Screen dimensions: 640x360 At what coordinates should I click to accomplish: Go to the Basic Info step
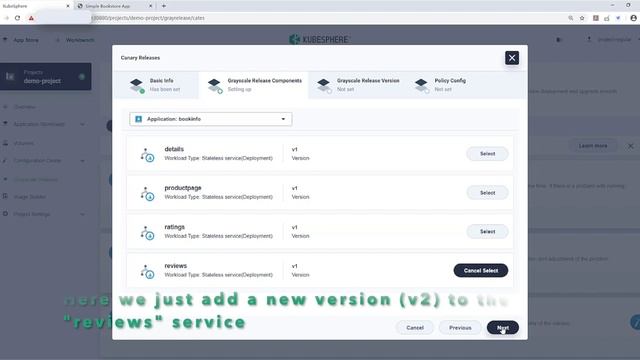click(156, 85)
